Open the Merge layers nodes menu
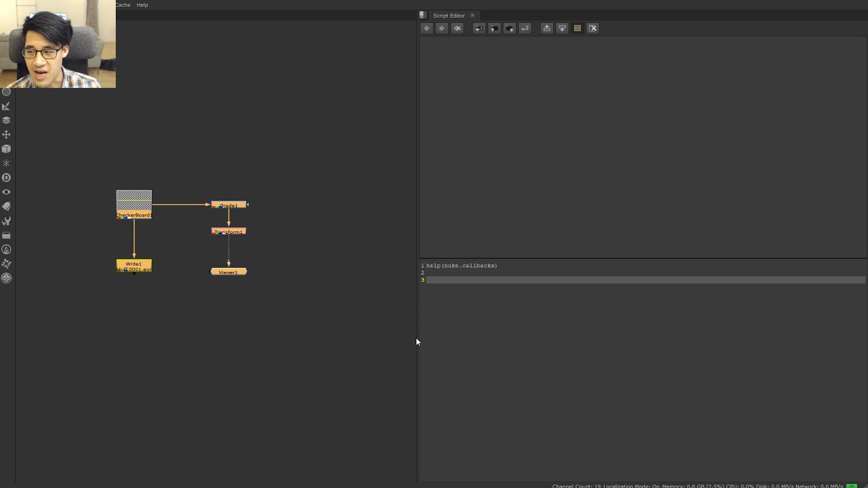Screen dimensions: 868x488 tap(6, 120)
